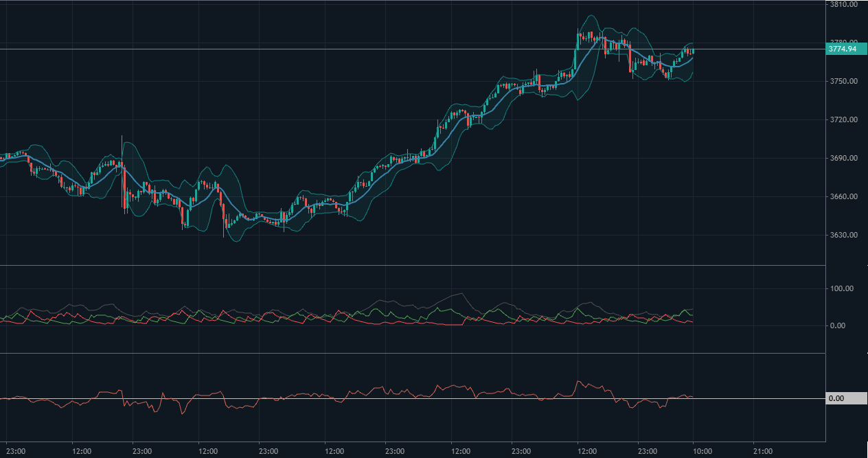
Task: Click the 3690.00 price axis value
Action: [843, 158]
